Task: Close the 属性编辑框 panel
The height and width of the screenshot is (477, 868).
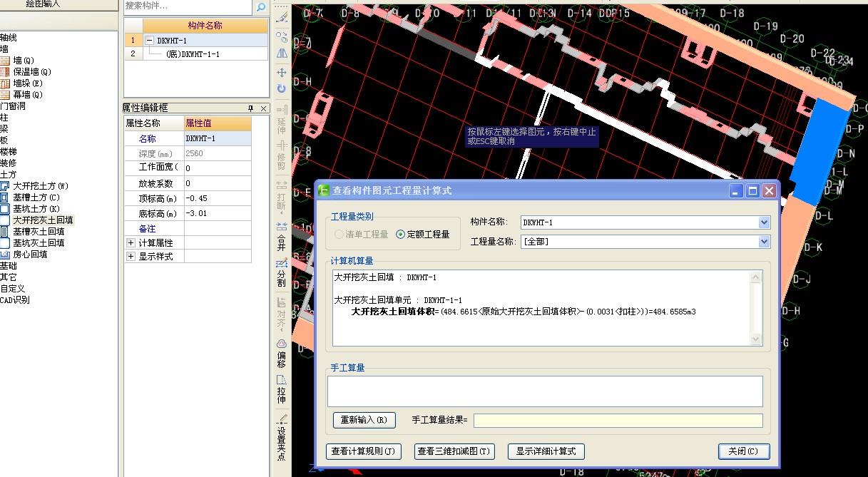Action: (263, 108)
